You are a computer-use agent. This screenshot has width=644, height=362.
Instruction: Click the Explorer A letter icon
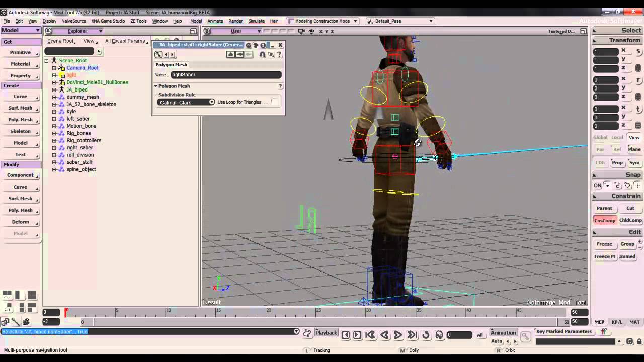[x=48, y=31]
